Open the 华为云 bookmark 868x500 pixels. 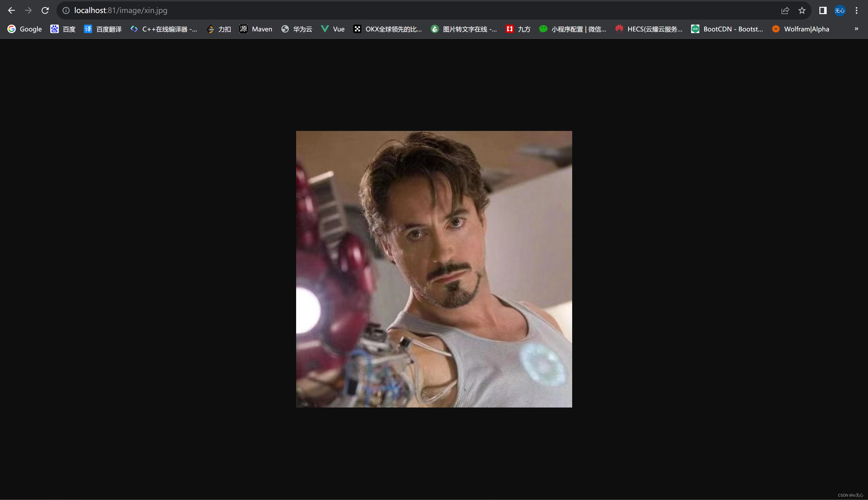pos(296,29)
